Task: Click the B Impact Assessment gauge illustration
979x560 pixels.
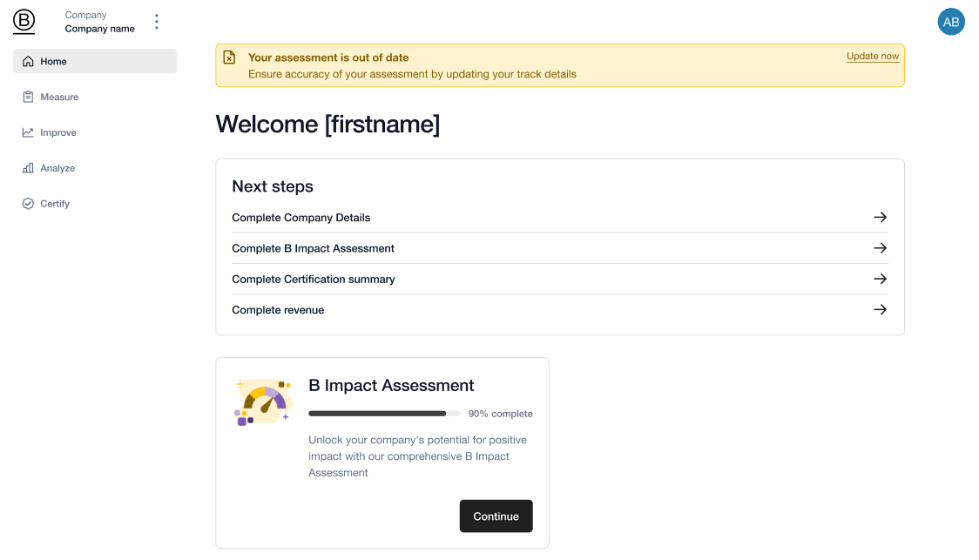Action: 263,401
